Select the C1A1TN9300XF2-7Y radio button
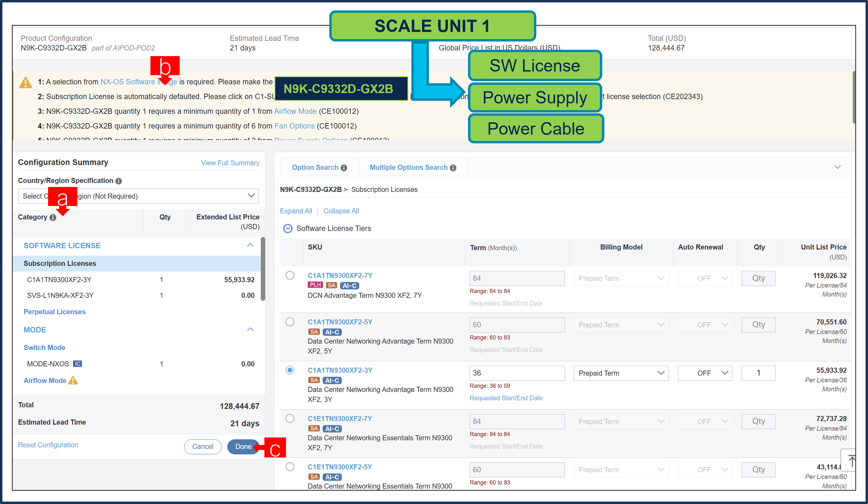 tap(290, 276)
